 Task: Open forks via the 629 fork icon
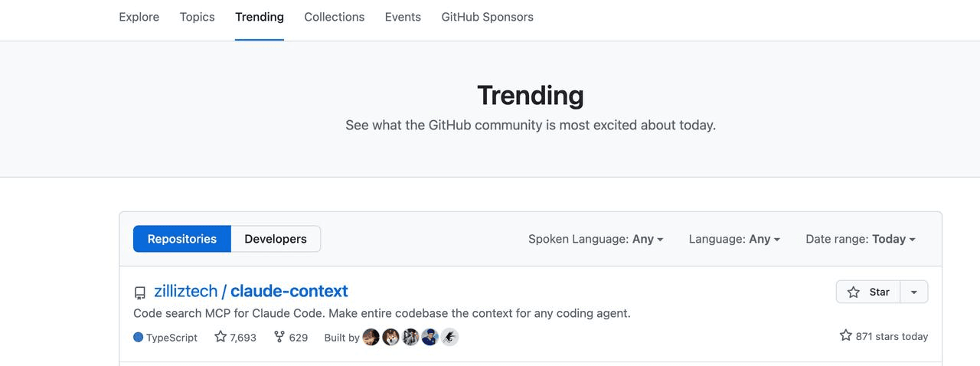click(279, 337)
